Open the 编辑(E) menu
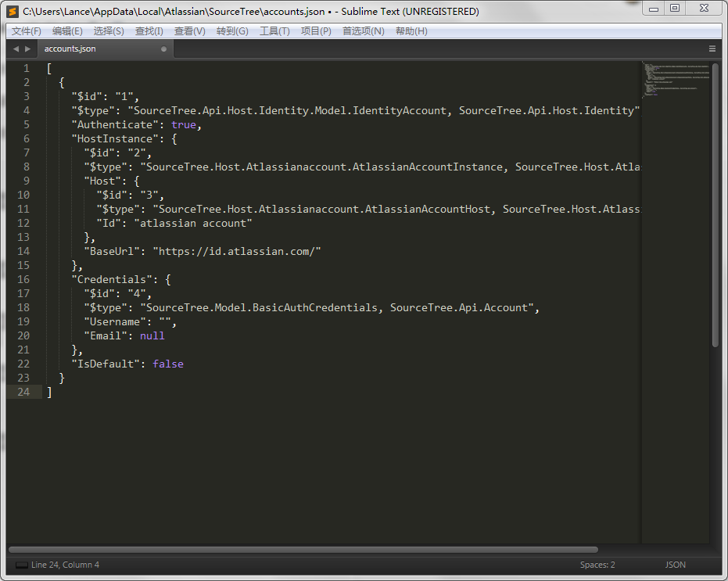Image resolution: width=728 pixels, height=581 pixels. click(x=67, y=31)
